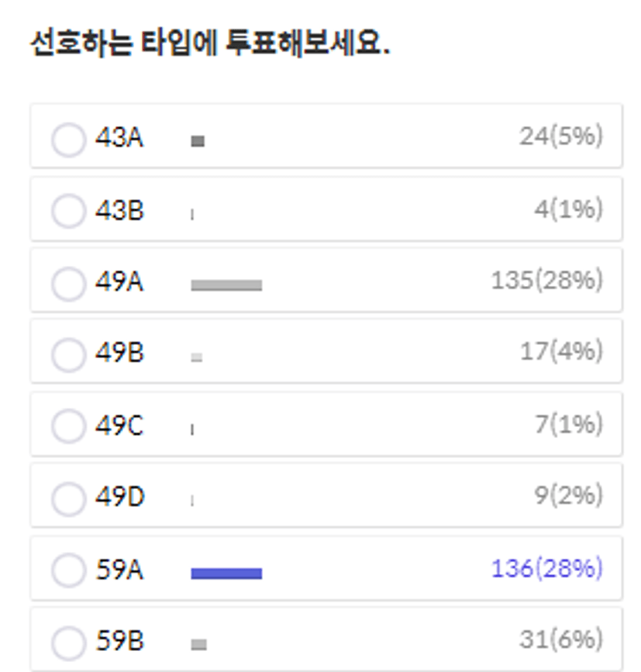
Task: Click the 4(1%) vote count
Action: (568, 209)
